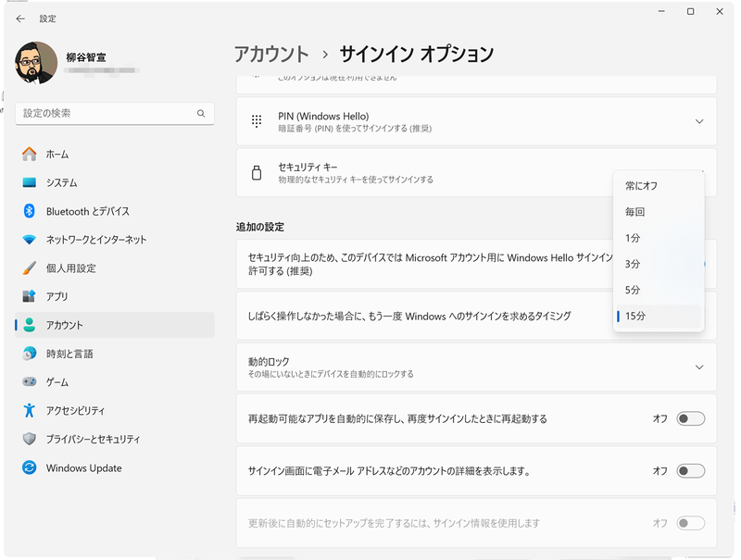
Task: Select 毎回 in the timing dropdown
Action: pos(634,212)
